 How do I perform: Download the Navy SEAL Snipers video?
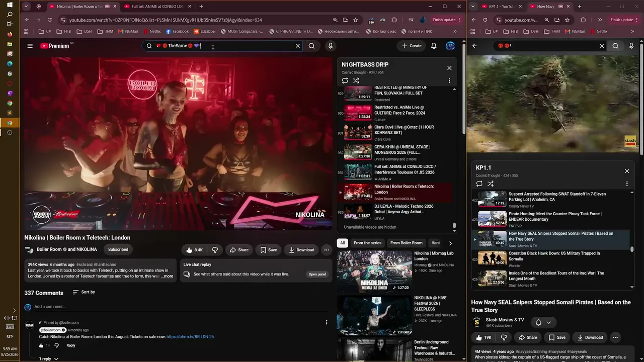[590, 337]
